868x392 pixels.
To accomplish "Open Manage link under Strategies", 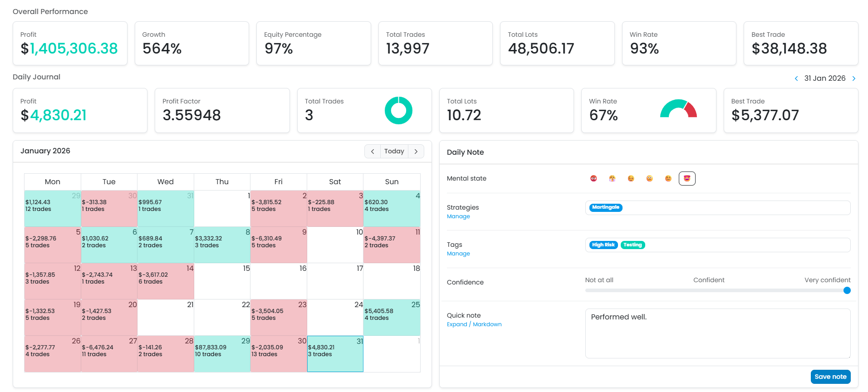I will pyautogui.click(x=458, y=216).
